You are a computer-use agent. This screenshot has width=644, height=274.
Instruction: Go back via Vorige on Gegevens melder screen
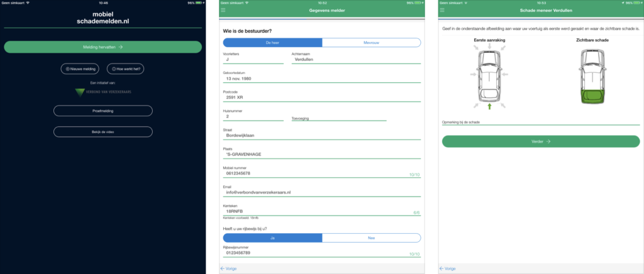tap(229, 268)
